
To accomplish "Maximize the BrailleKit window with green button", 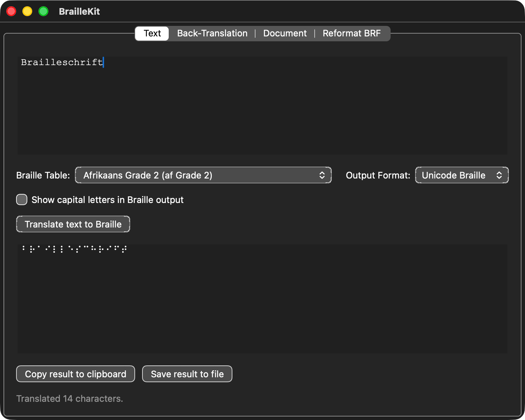I will [43, 12].
